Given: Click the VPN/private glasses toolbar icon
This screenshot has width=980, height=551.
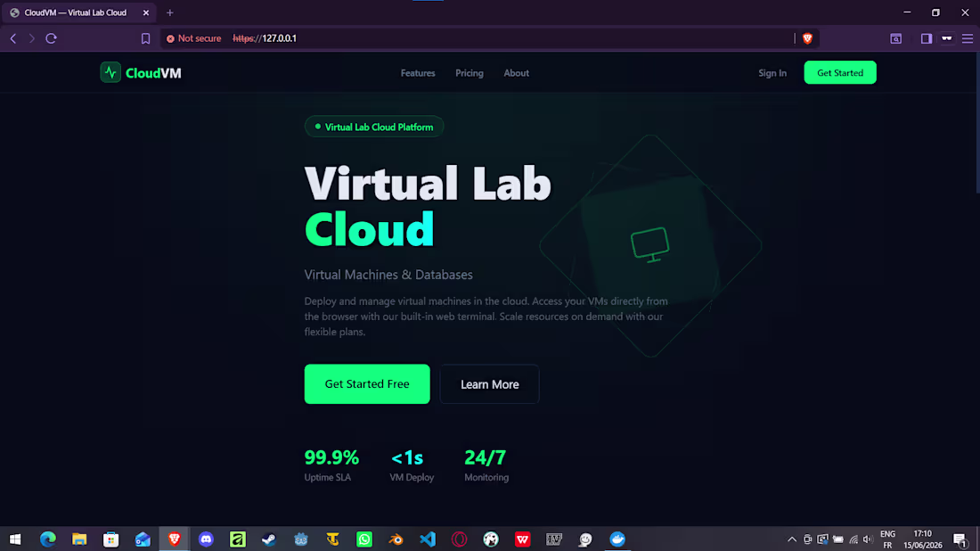Looking at the screenshot, I should (947, 38).
